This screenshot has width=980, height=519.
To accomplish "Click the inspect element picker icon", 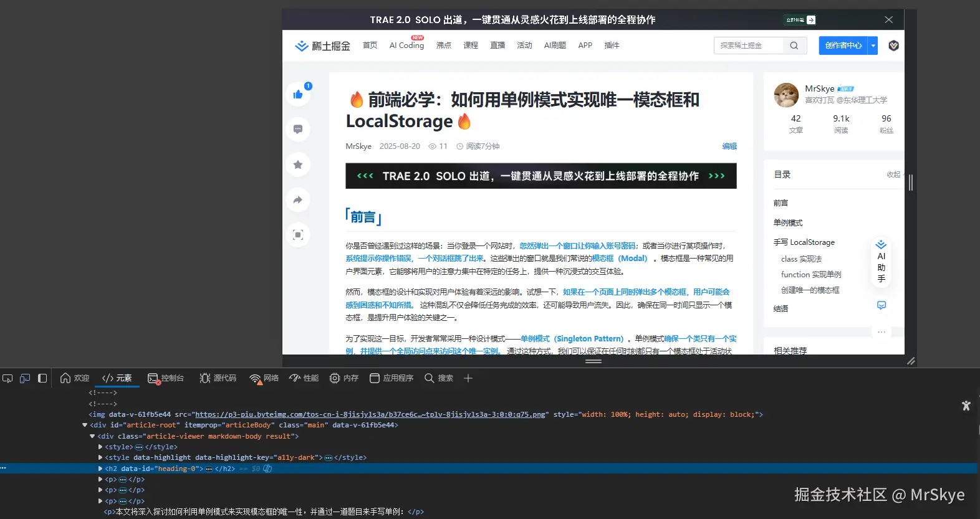I will tap(7, 378).
